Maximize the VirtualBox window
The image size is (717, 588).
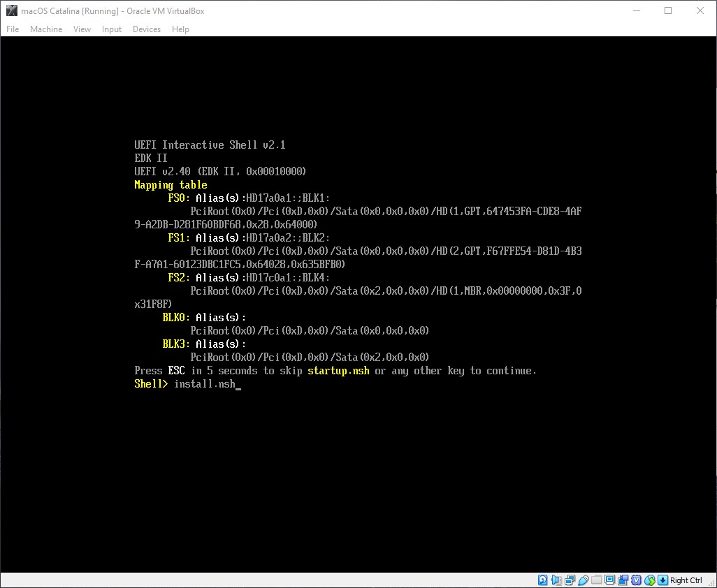coord(668,10)
